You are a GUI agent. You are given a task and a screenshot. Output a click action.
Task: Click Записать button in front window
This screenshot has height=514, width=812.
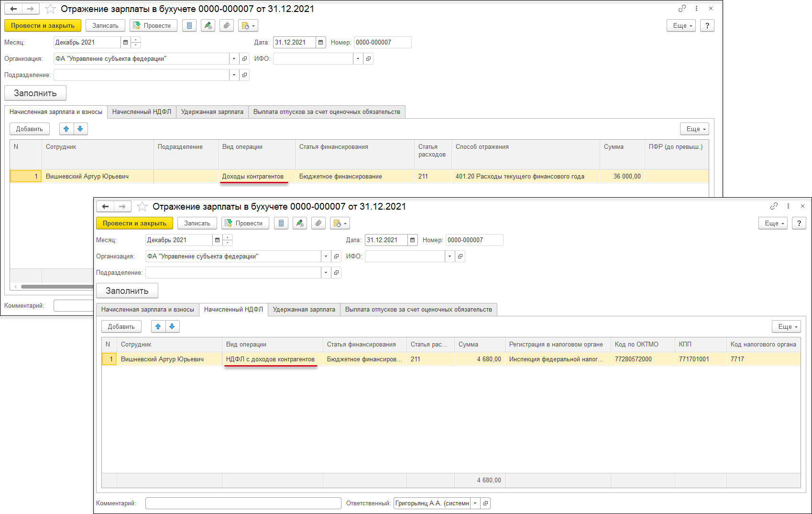(x=197, y=223)
